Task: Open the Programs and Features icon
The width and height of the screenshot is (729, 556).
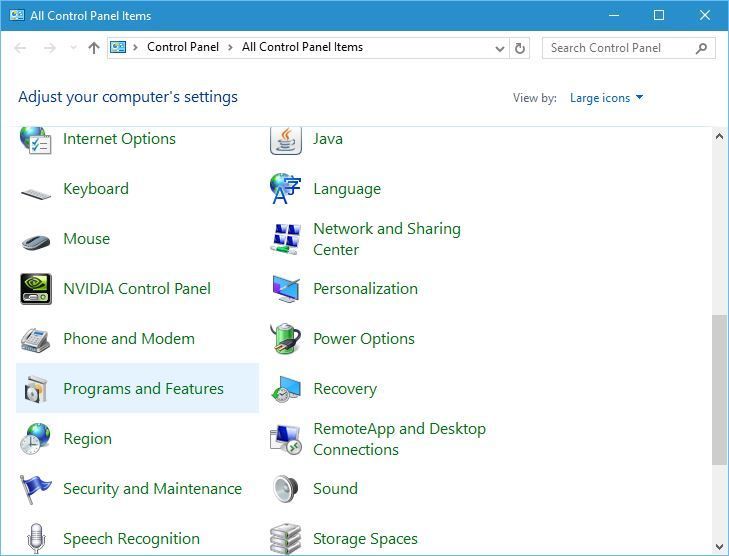Action: click(36, 389)
